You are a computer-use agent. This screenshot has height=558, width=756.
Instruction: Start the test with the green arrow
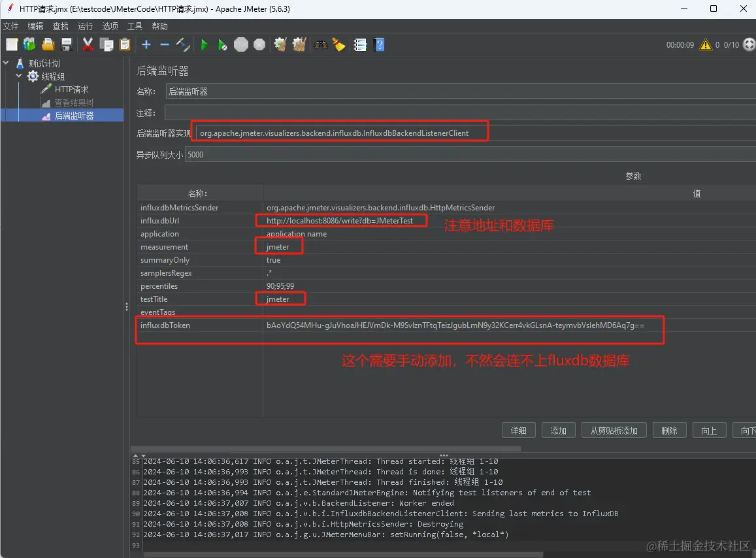click(204, 45)
